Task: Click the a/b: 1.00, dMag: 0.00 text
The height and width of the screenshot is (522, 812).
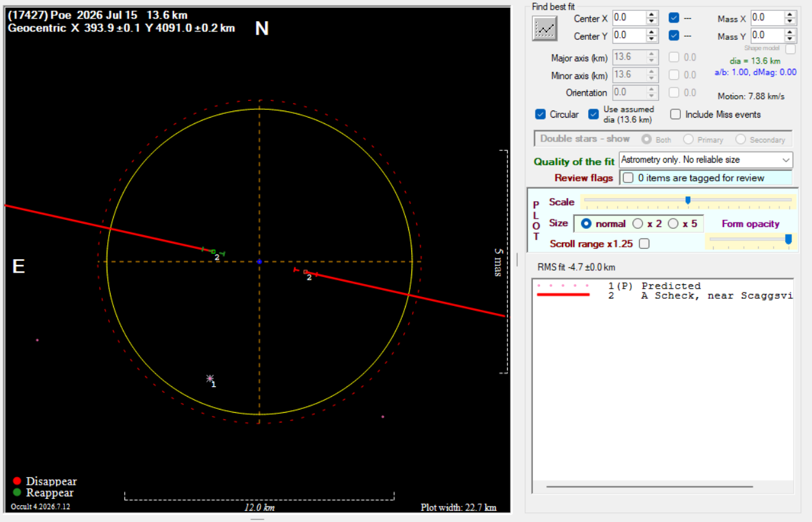Action: [x=755, y=72]
